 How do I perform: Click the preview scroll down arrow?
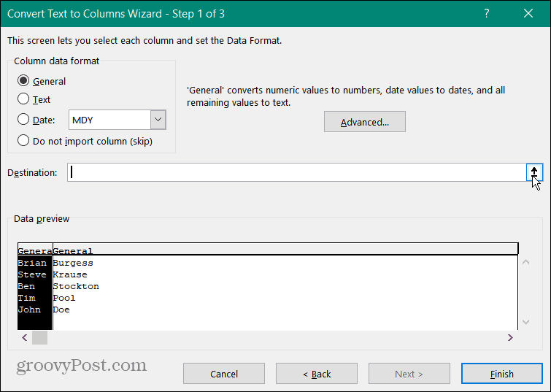526,322
